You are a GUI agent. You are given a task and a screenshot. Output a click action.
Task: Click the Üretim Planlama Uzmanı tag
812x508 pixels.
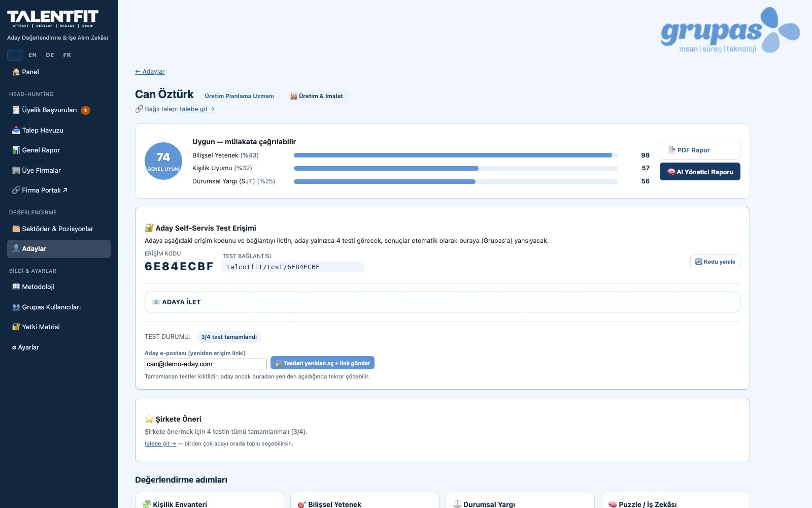coord(240,96)
